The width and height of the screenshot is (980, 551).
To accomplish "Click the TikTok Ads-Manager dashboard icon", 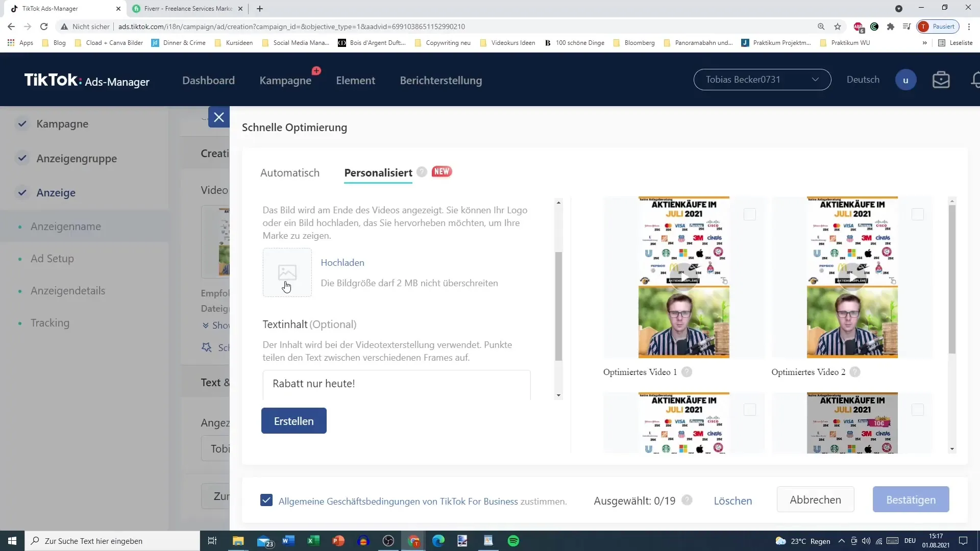I will tap(87, 80).
